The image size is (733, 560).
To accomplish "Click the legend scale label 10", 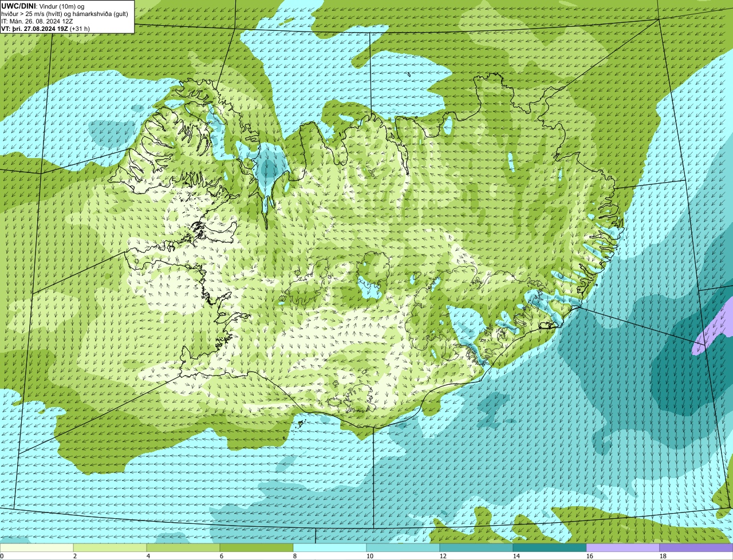I will [369, 556].
